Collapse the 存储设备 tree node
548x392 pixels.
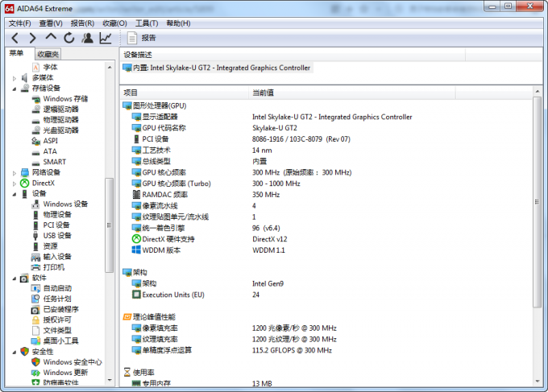(x=15, y=89)
